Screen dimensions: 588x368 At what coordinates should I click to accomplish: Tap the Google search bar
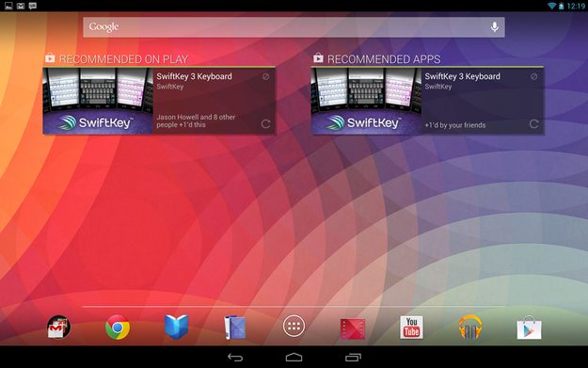tap(294, 27)
